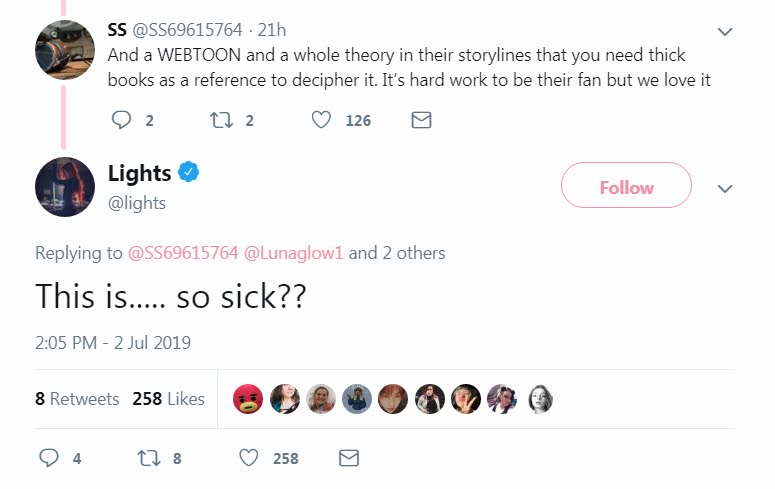View the 8 Retweets list
This screenshot has height=489, width=775.
pos(77,398)
